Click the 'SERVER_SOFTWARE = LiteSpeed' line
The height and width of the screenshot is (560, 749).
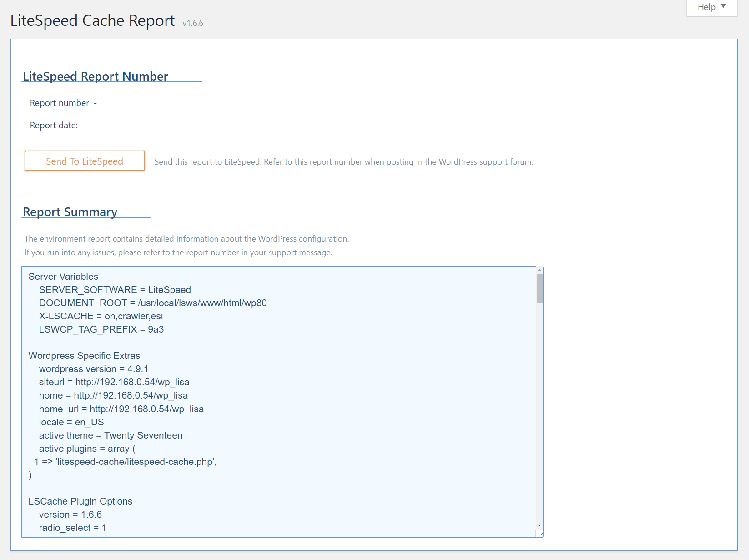[115, 290]
